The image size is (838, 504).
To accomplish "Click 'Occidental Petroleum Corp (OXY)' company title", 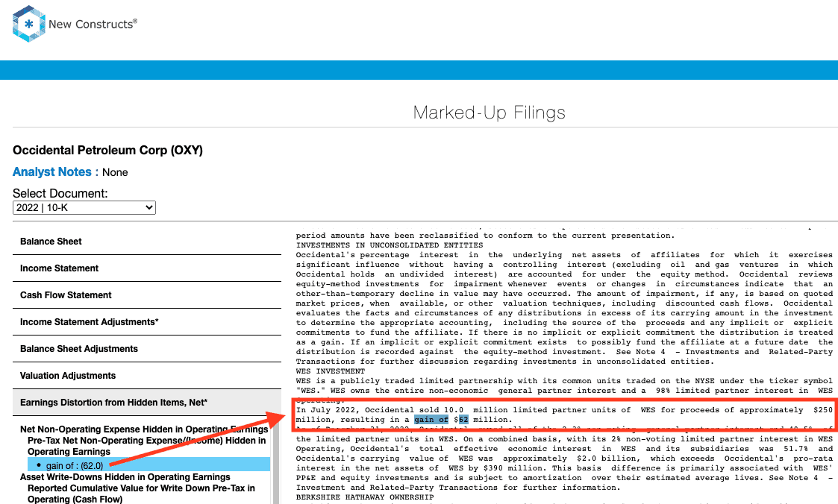I will point(108,150).
